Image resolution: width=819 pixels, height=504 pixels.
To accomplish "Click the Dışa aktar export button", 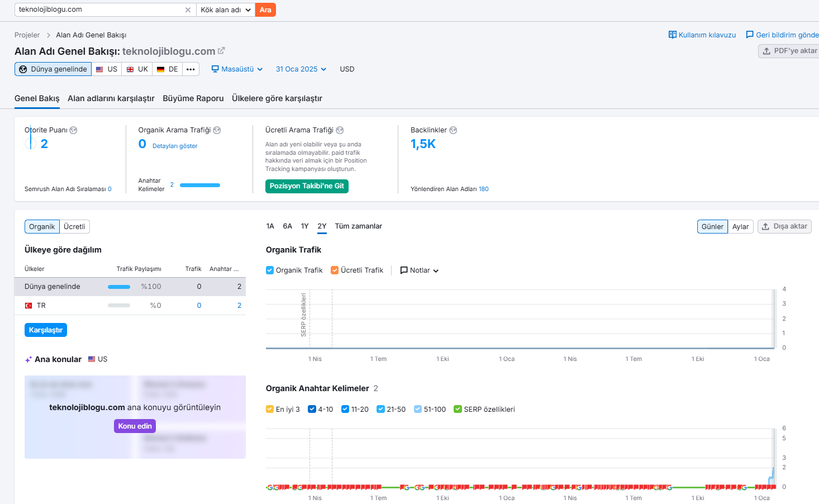I will pyautogui.click(x=784, y=227).
